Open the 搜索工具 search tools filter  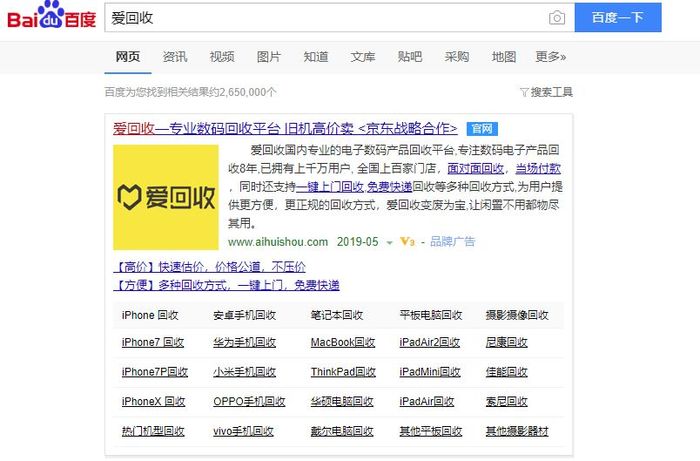click(x=546, y=92)
